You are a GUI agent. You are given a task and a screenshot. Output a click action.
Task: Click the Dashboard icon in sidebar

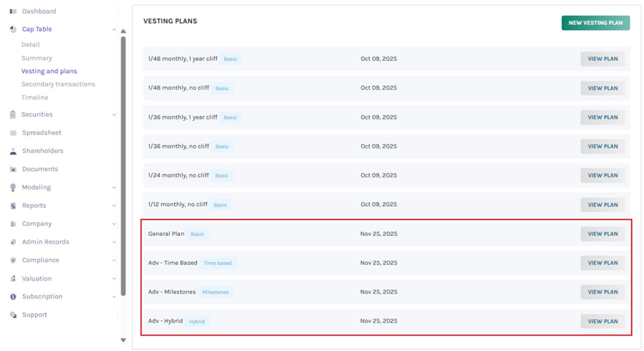point(13,12)
